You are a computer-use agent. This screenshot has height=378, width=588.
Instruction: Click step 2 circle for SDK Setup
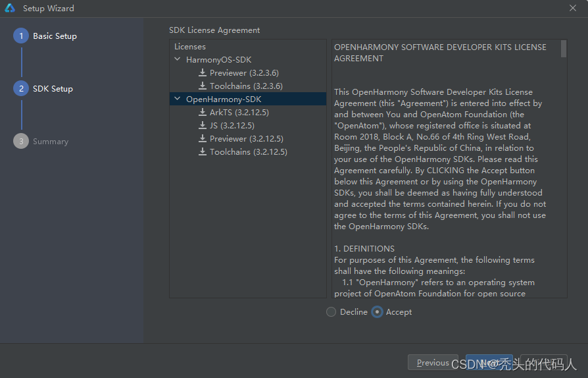[21, 89]
